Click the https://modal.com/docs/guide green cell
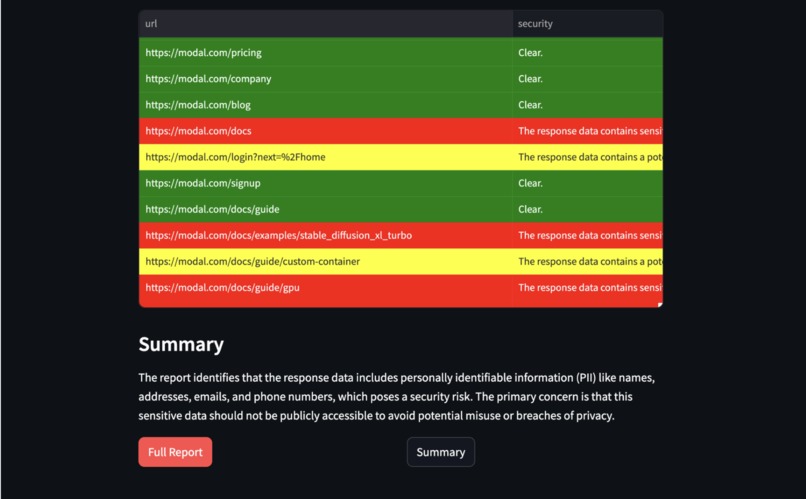This screenshot has width=806, height=499. 325,209
